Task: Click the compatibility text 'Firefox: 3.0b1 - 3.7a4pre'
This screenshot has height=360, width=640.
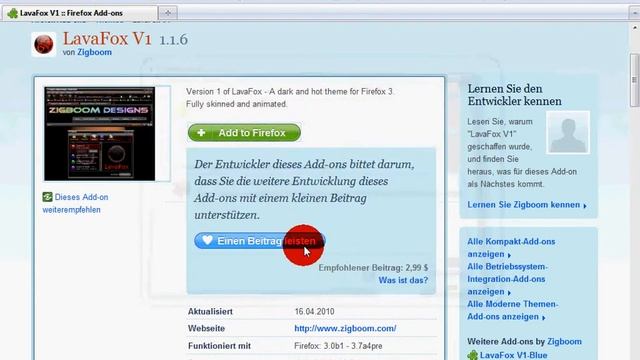Action: (338, 346)
